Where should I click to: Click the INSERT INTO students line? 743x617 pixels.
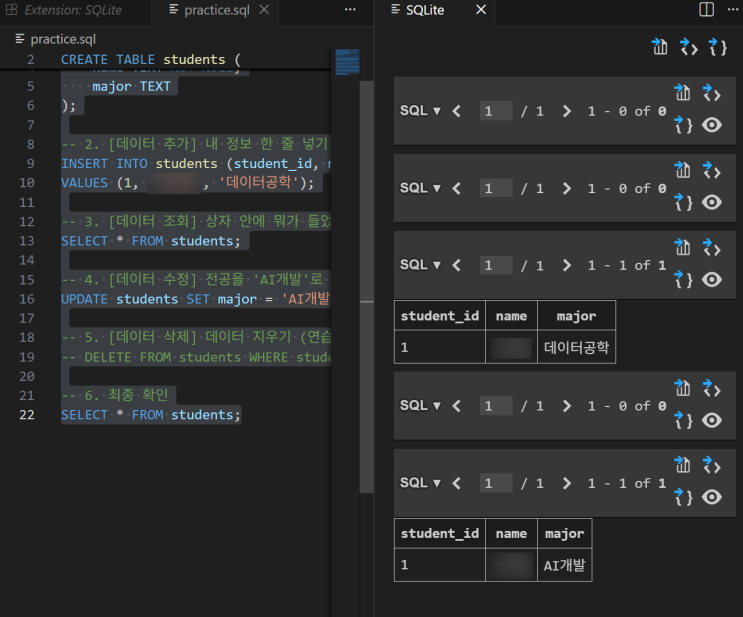195,164
